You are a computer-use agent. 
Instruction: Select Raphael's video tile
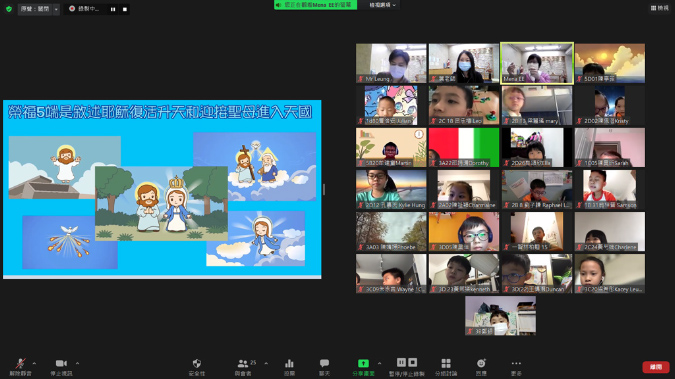coord(537,190)
